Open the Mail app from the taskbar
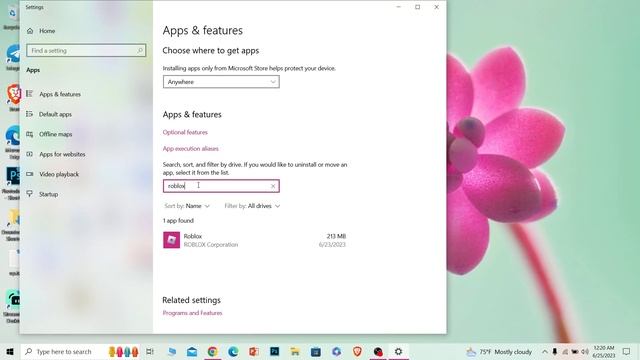 192,351
